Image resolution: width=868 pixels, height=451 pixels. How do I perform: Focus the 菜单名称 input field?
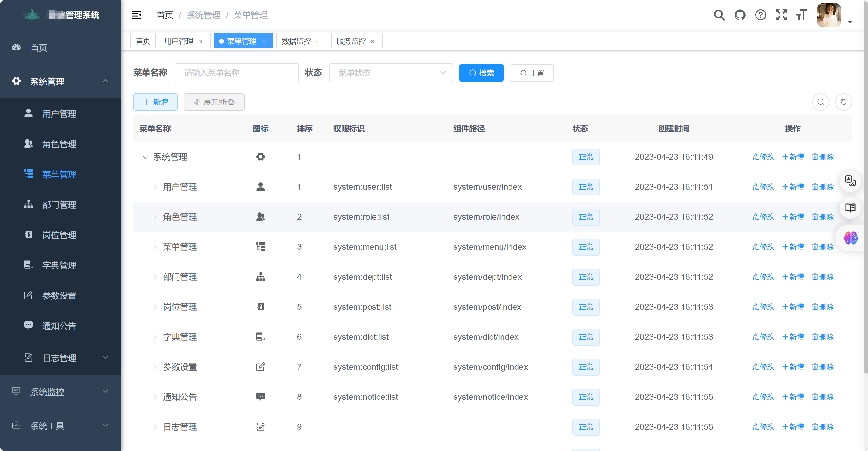pos(236,73)
